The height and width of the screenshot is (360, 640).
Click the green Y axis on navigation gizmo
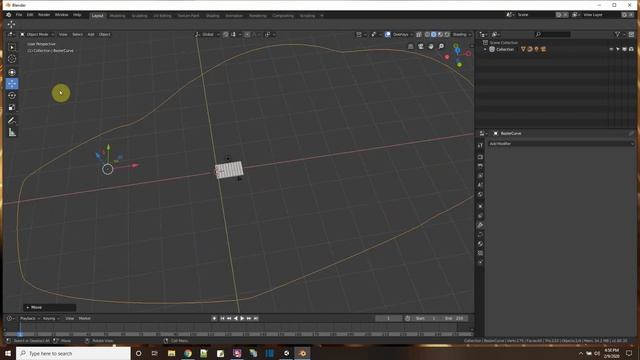(x=460, y=64)
